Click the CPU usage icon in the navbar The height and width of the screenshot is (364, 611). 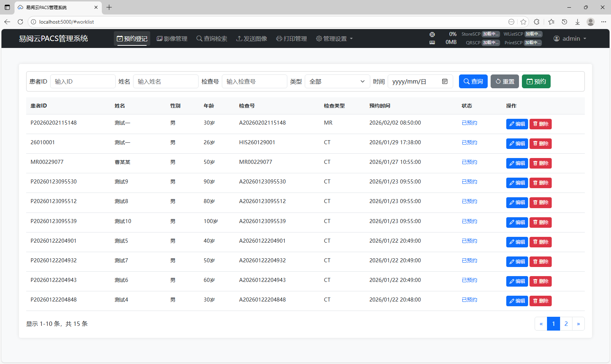pos(432,34)
